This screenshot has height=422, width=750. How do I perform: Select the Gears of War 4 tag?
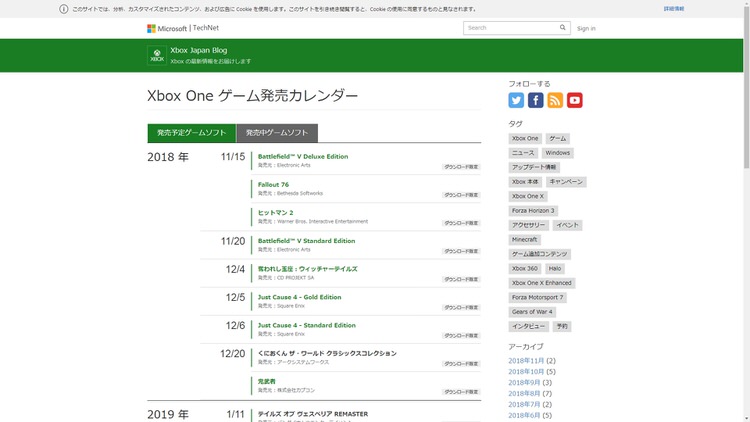pyautogui.click(x=532, y=312)
